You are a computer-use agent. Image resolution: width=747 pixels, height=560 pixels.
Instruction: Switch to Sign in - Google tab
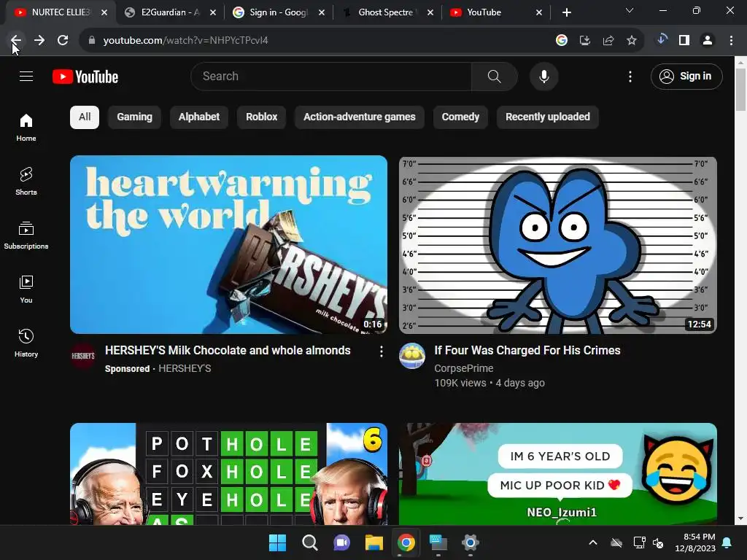(279, 12)
